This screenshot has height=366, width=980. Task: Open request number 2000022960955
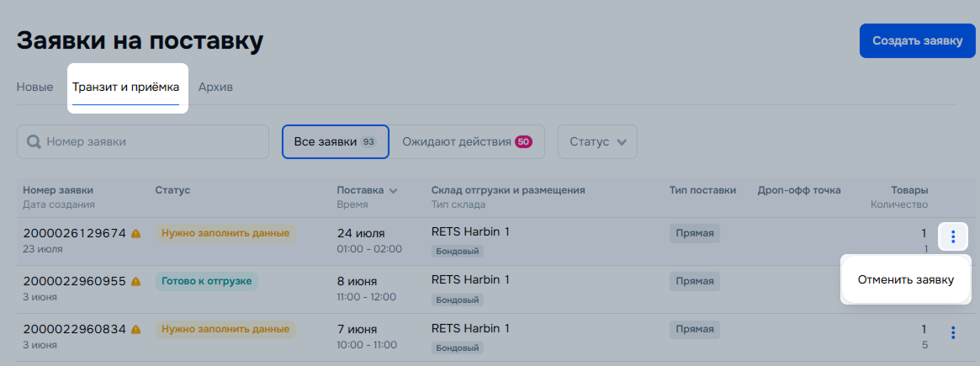pyautogui.click(x=74, y=281)
